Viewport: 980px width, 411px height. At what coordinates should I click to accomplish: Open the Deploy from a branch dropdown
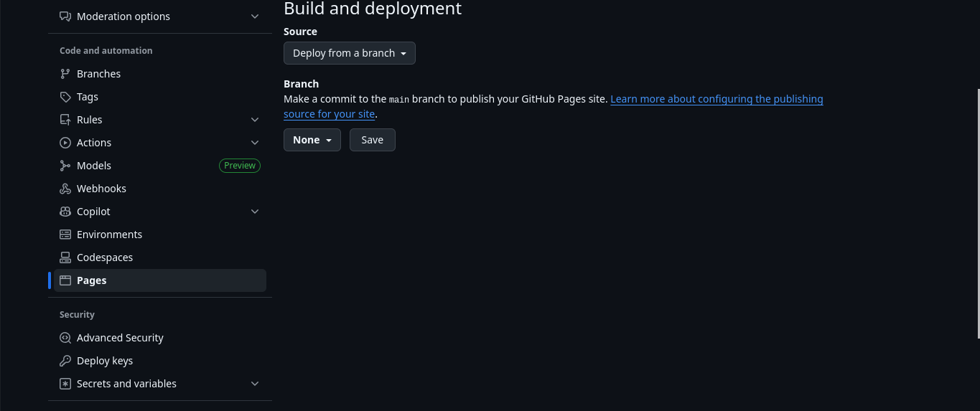pyautogui.click(x=350, y=53)
